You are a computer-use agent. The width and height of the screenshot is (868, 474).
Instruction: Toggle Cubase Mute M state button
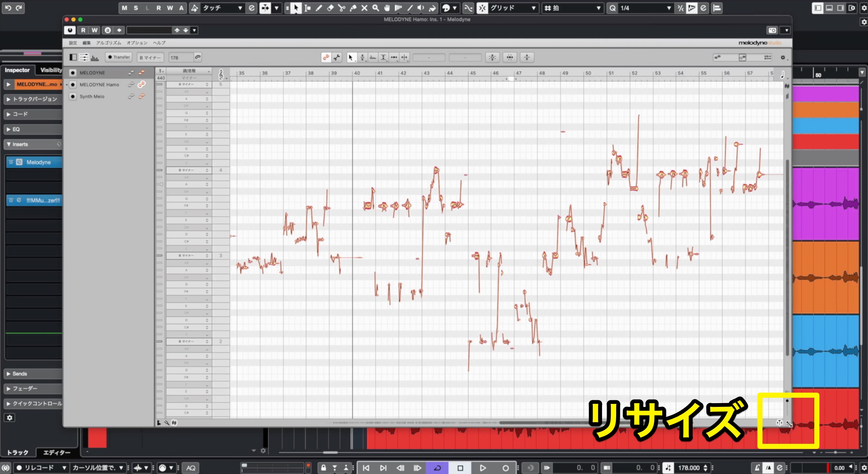(x=124, y=8)
